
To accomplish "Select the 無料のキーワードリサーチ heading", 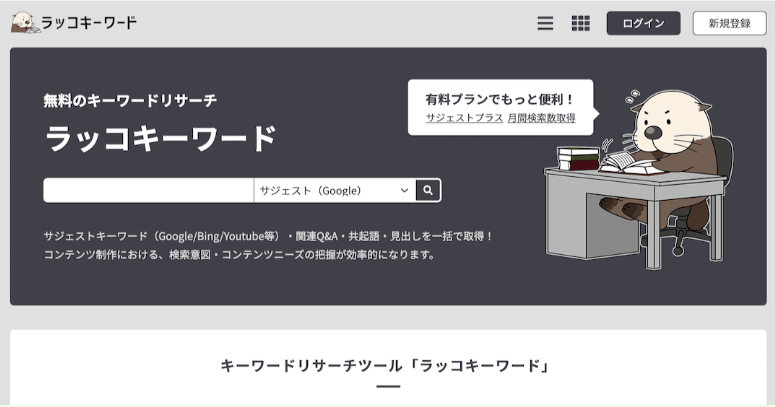I will [x=130, y=101].
